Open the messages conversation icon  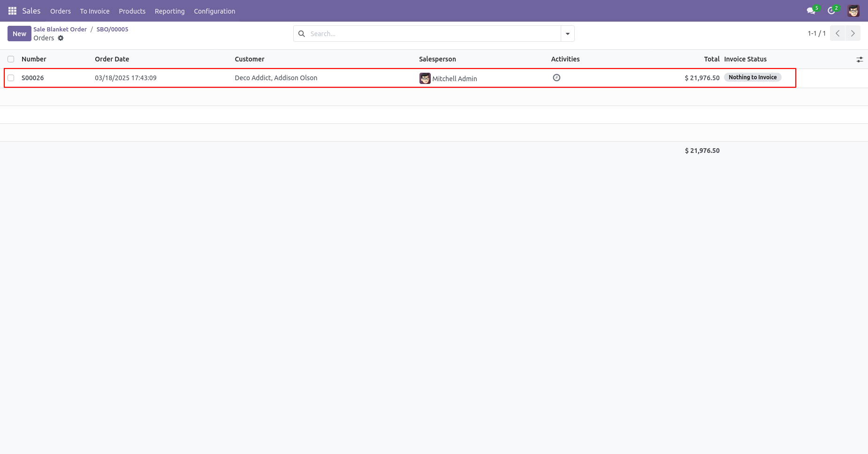click(x=811, y=11)
